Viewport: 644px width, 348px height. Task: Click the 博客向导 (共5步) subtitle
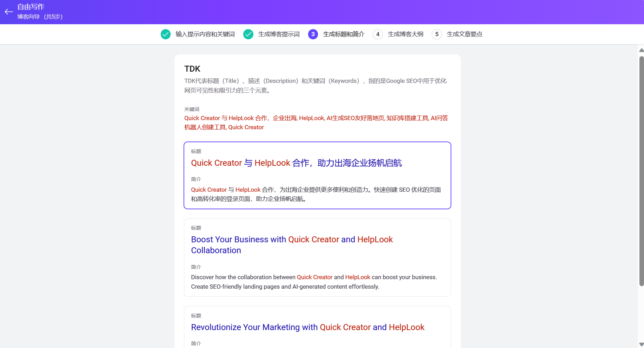[x=40, y=17]
